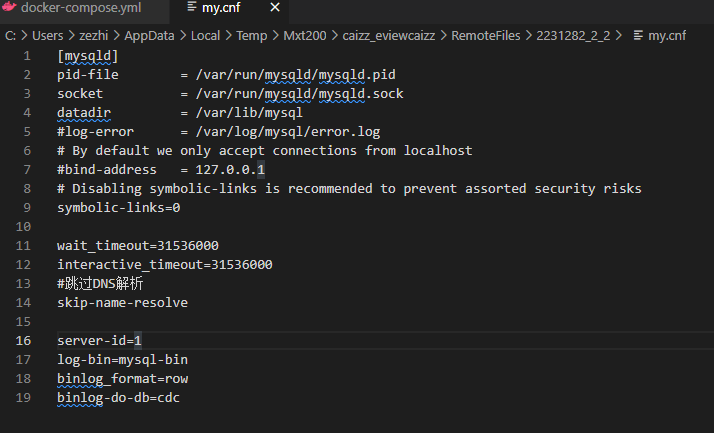Place cursor at server-id=1 line
714x433 pixels.
pyautogui.click(x=99, y=341)
